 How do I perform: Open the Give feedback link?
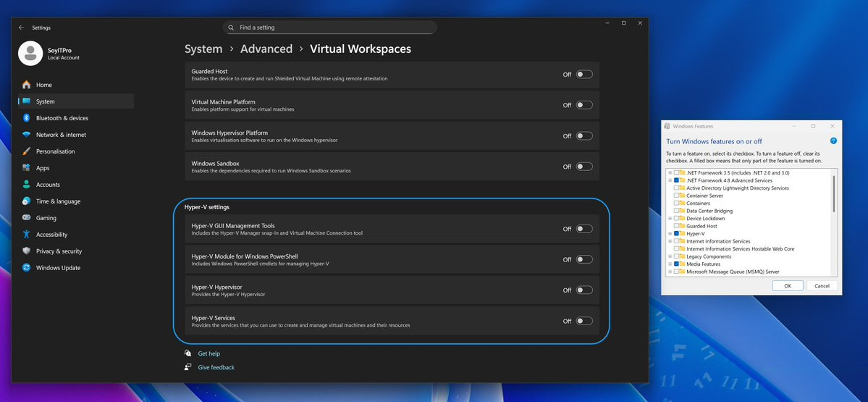point(216,367)
